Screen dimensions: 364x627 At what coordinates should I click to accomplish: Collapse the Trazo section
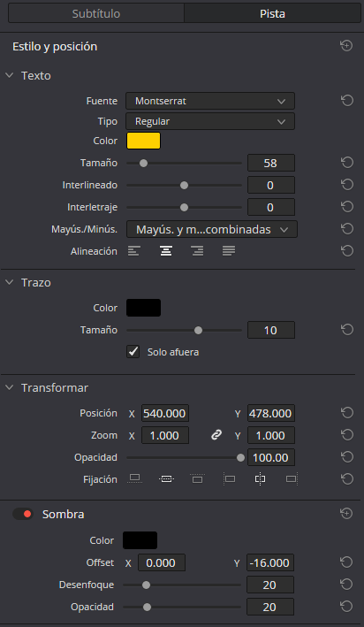(x=9, y=282)
